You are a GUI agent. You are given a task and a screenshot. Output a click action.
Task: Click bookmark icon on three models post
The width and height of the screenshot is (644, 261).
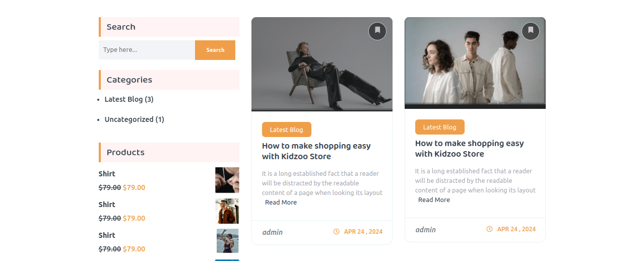pyautogui.click(x=530, y=31)
